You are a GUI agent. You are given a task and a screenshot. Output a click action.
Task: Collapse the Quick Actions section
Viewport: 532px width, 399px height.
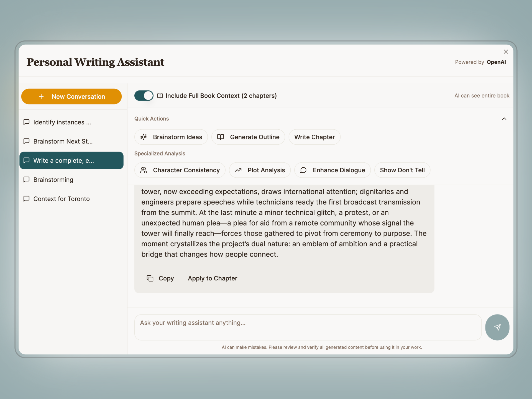504,119
